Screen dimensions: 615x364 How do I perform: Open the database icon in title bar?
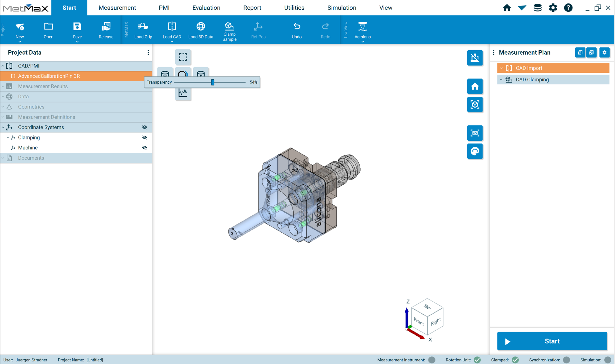point(538,8)
